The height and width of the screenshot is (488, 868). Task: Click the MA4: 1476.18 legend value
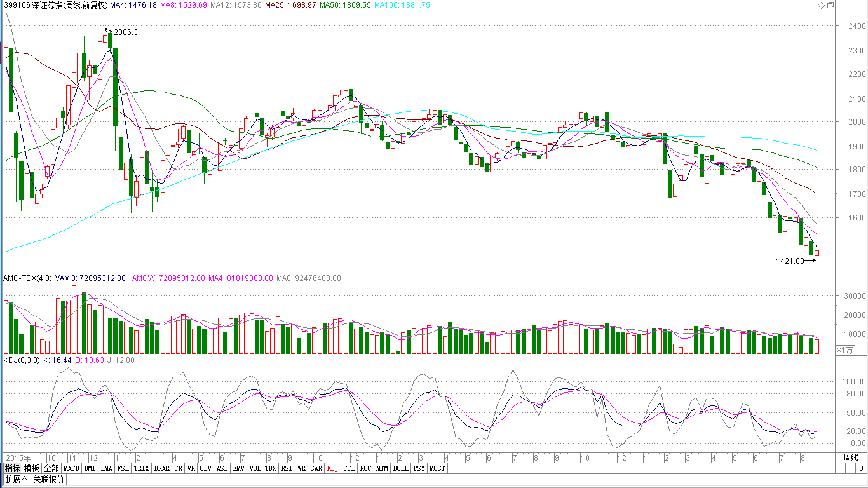pyautogui.click(x=133, y=5)
